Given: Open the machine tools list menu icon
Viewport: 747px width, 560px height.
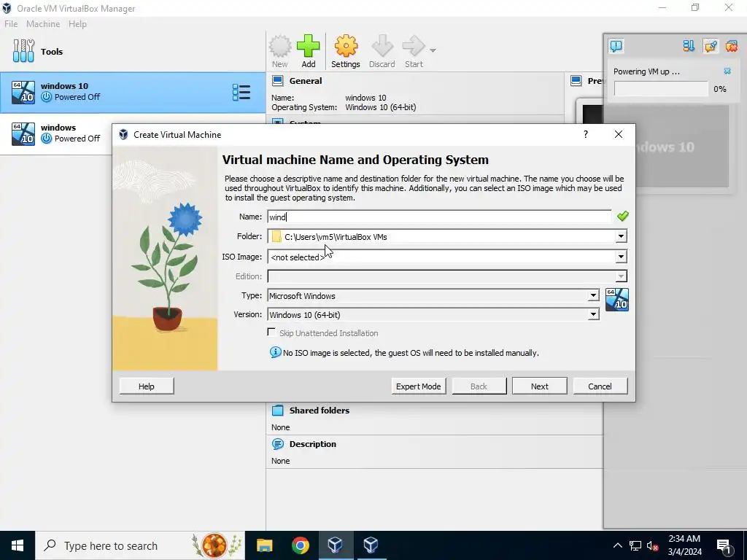Looking at the screenshot, I should 241,93.
